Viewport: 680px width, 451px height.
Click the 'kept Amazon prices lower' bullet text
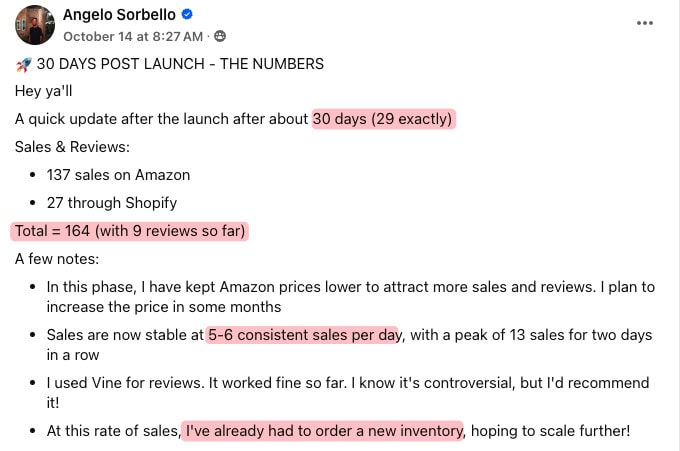tap(350, 297)
